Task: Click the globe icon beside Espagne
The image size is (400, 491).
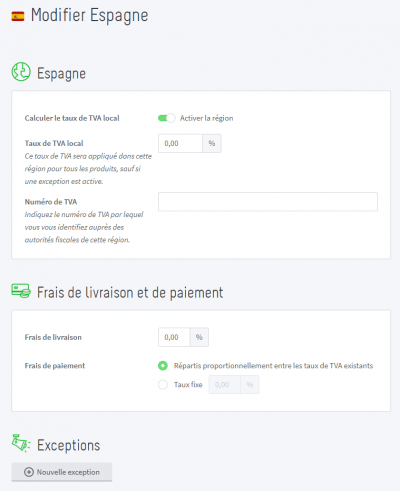Action: (21, 72)
